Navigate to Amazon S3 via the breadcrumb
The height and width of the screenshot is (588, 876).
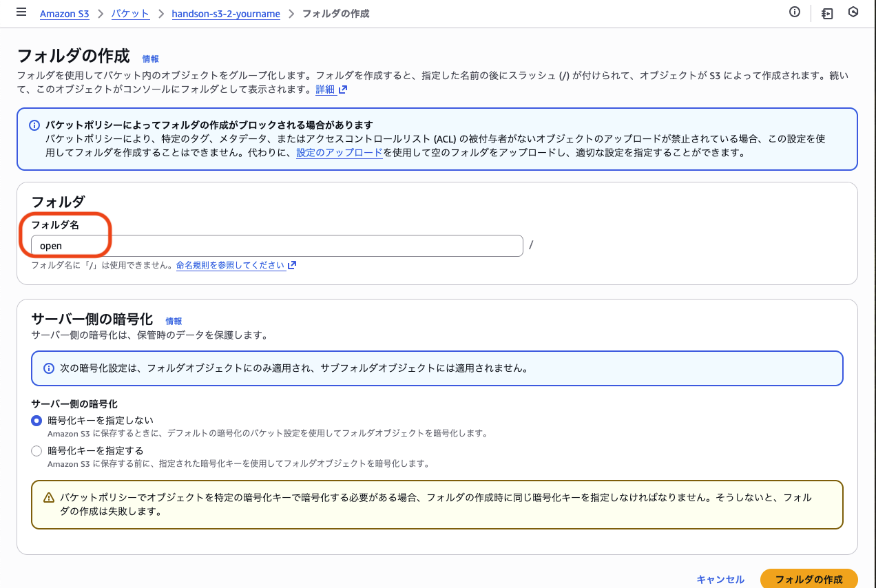tap(64, 14)
